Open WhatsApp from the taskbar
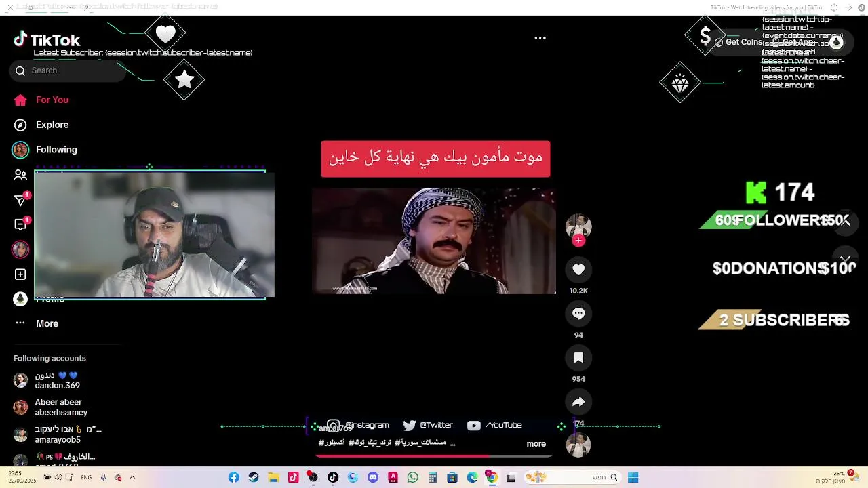The image size is (868, 488). pyautogui.click(x=412, y=477)
